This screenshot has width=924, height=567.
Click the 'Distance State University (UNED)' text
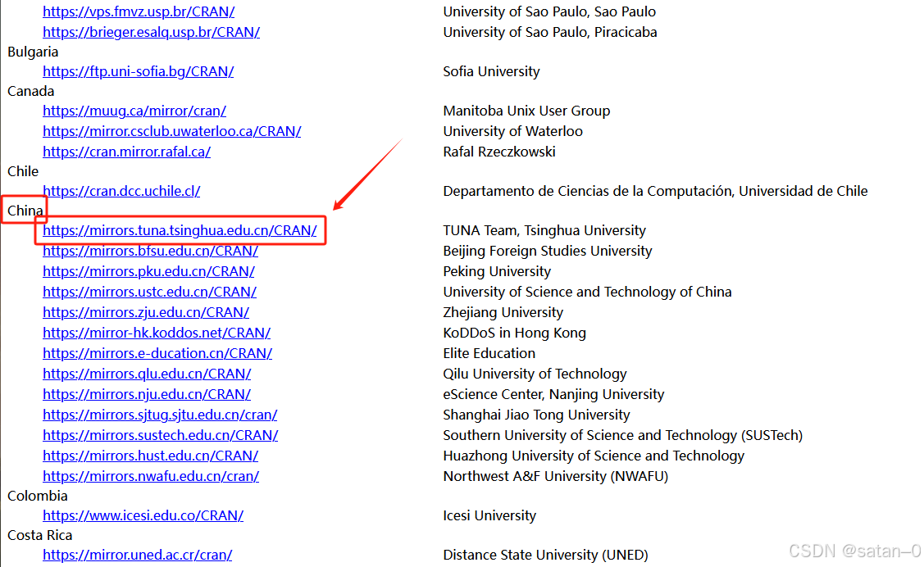546,556
